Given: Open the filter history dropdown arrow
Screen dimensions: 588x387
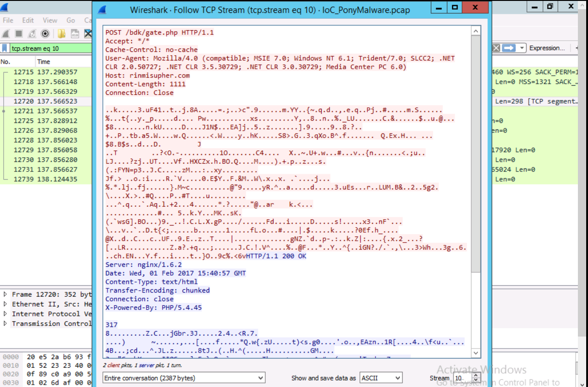Looking at the screenshot, I should tap(522, 48).
